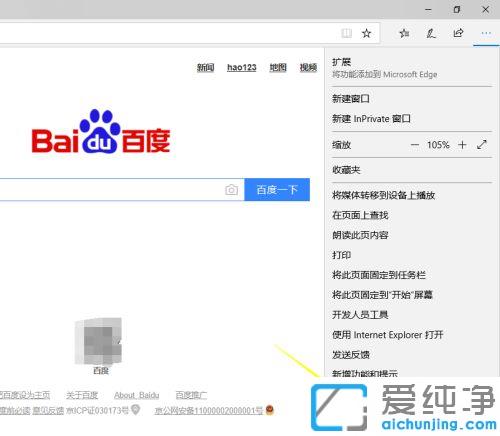Open the blurred 百度 QR thumbnail
Viewport: 500px width, 436px height.
coord(99,341)
